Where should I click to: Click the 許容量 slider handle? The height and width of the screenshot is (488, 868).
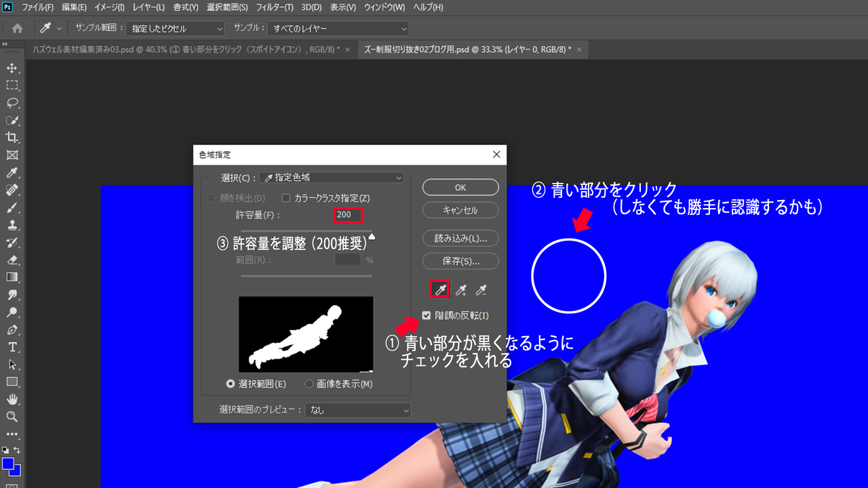point(371,237)
